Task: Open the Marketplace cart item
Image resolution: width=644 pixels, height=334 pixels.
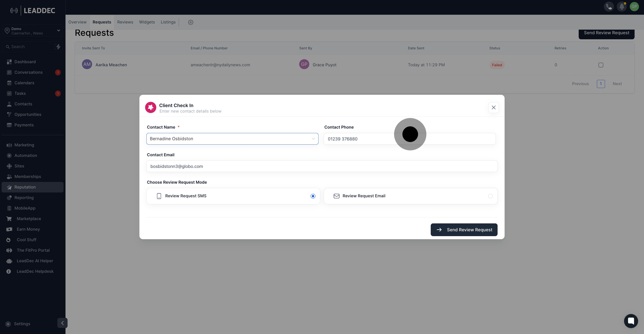Action: pos(32,219)
